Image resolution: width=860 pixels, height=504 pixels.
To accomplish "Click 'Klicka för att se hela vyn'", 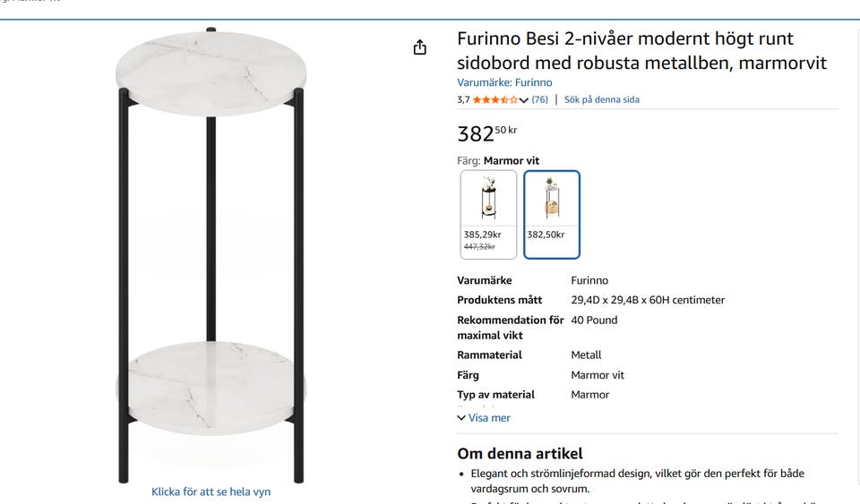I will pyautogui.click(x=211, y=491).
